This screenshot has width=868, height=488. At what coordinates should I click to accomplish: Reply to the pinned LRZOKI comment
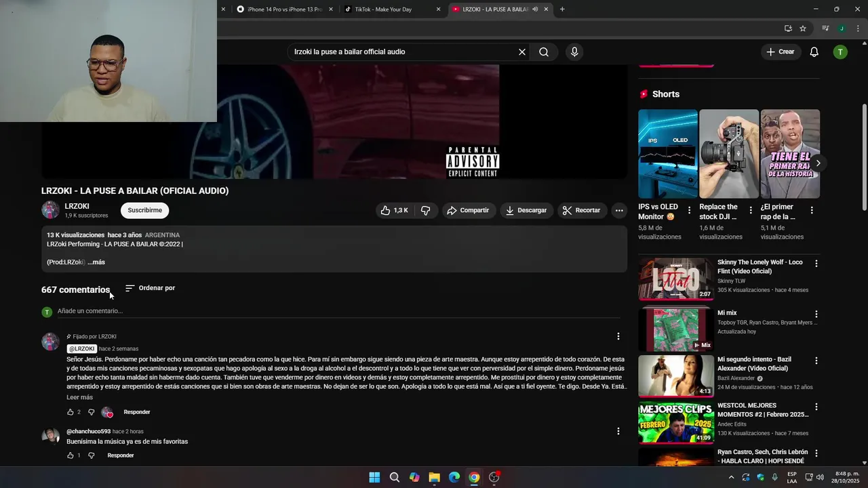click(x=137, y=412)
